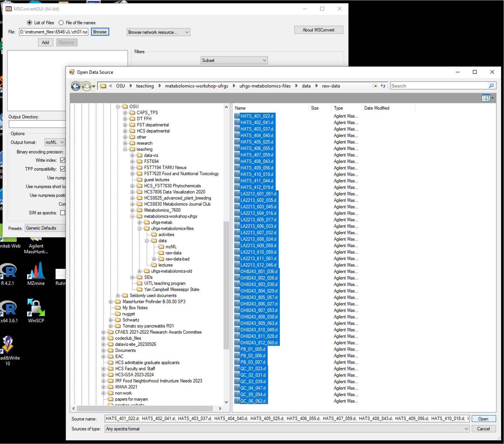Screen dimensions: 504x444
Task: Open the WinSCP desktop shortcut
Action: (x=36, y=311)
